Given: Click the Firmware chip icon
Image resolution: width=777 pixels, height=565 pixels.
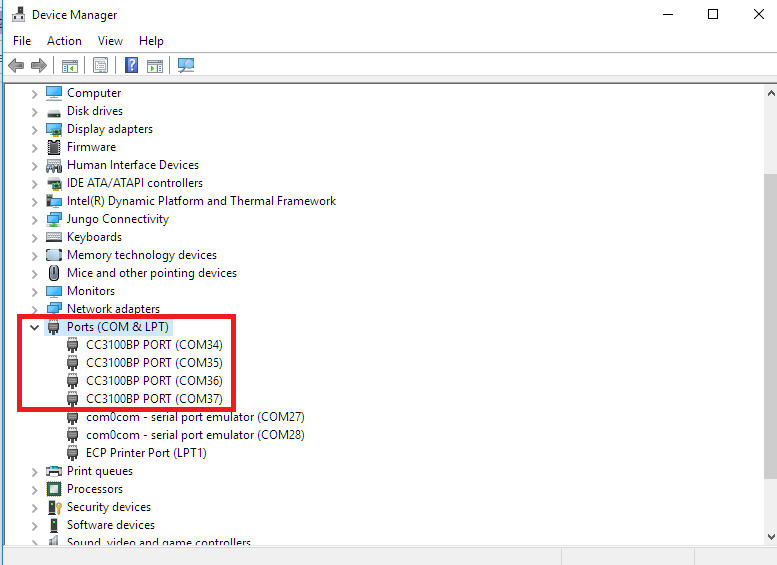Looking at the screenshot, I should [54, 147].
